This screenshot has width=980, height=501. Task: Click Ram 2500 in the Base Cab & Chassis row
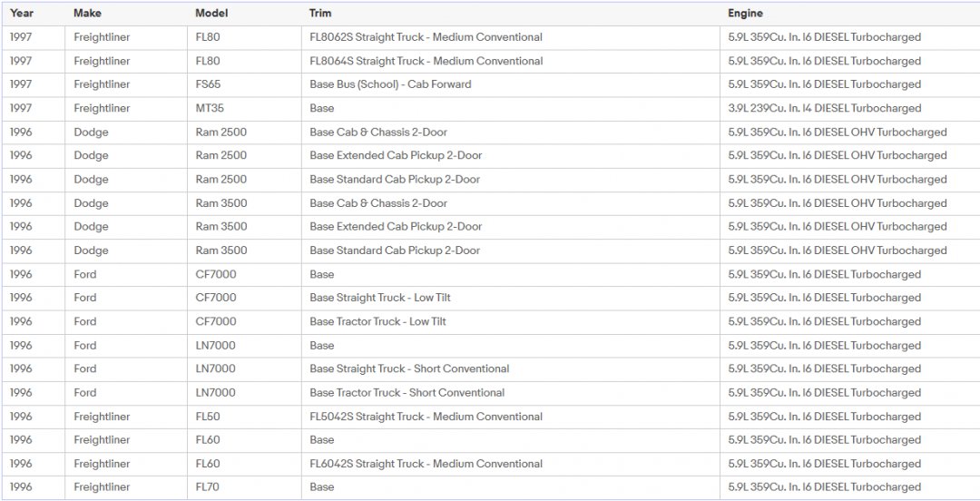(220, 132)
